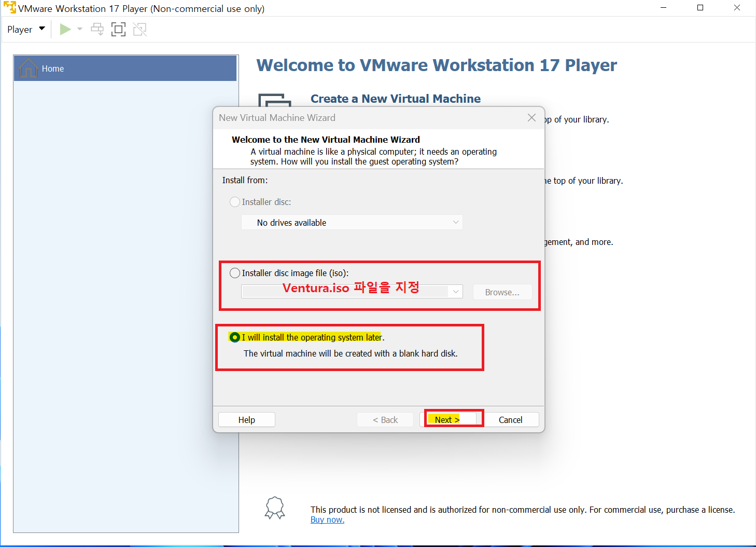
Task: Open the Player menu
Action: 26,30
